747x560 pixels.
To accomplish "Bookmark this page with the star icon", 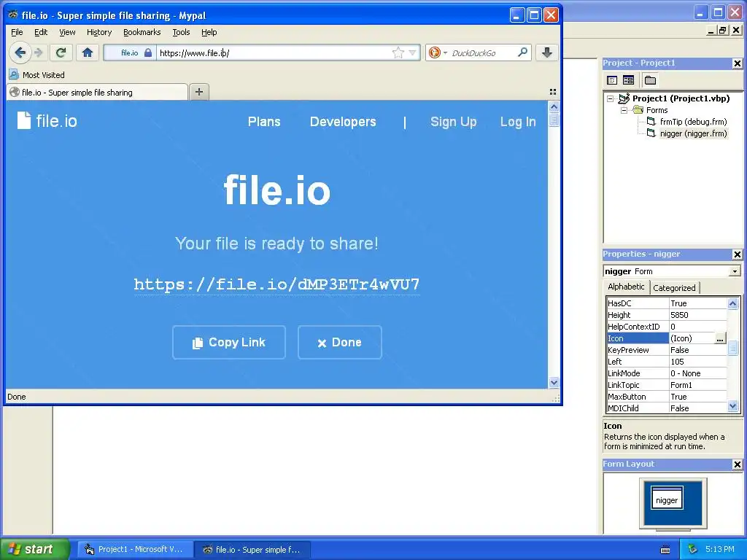I will pos(398,52).
